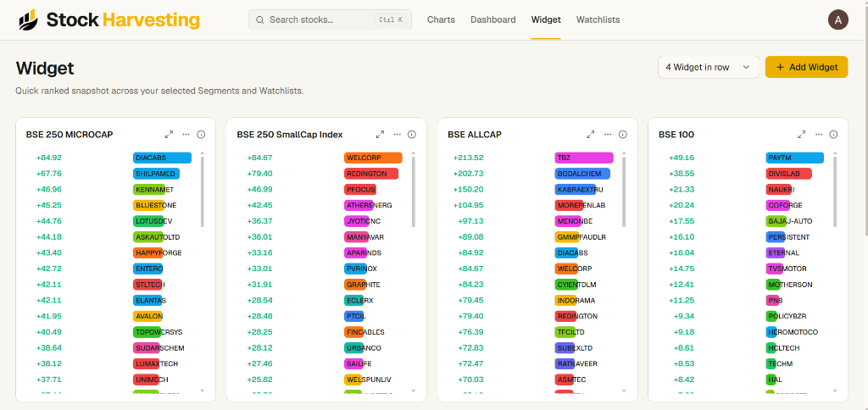Image resolution: width=868 pixels, height=410 pixels.
Task: Select the DIACABS bar in BSE 250 MICROCAP
Action: [162, 158]
